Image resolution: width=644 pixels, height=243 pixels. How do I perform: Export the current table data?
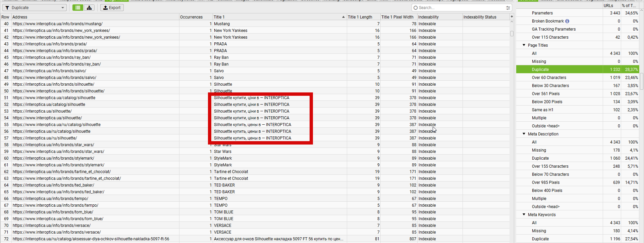112,7
